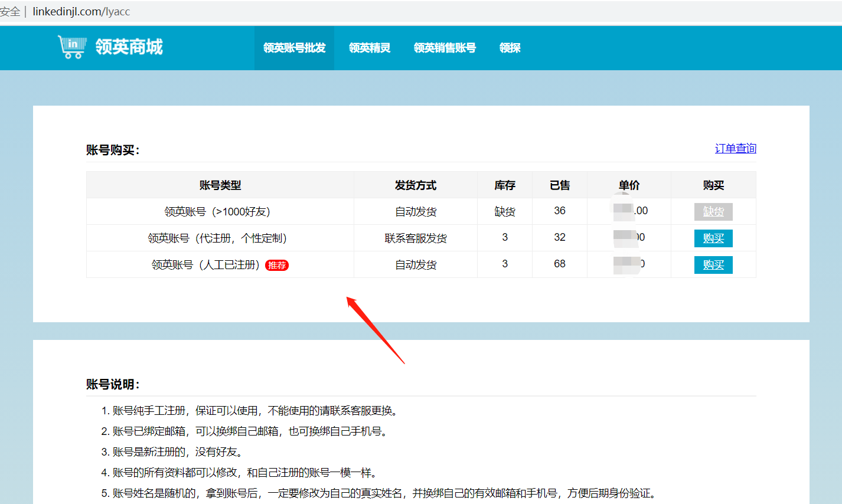Click 购买 for 人工已注册 account

click(713, 264)
